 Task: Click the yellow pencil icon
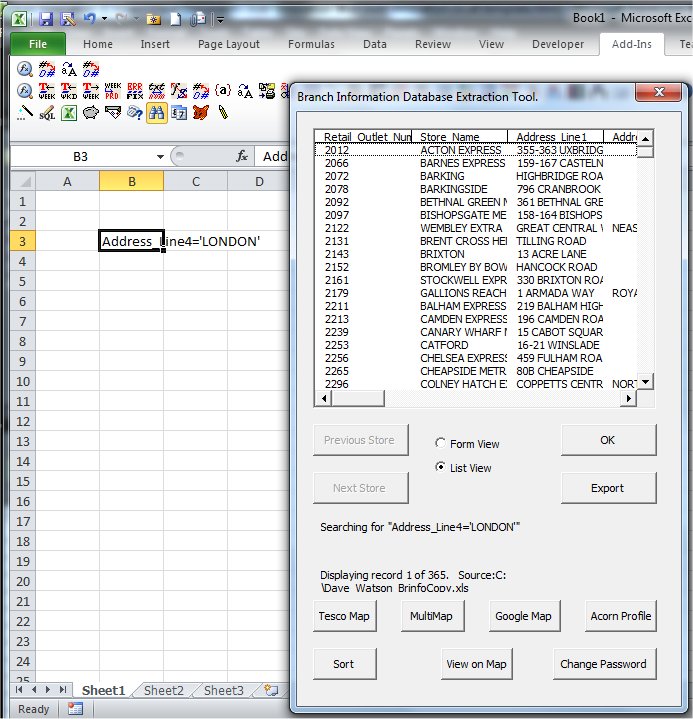coord(223,113)
